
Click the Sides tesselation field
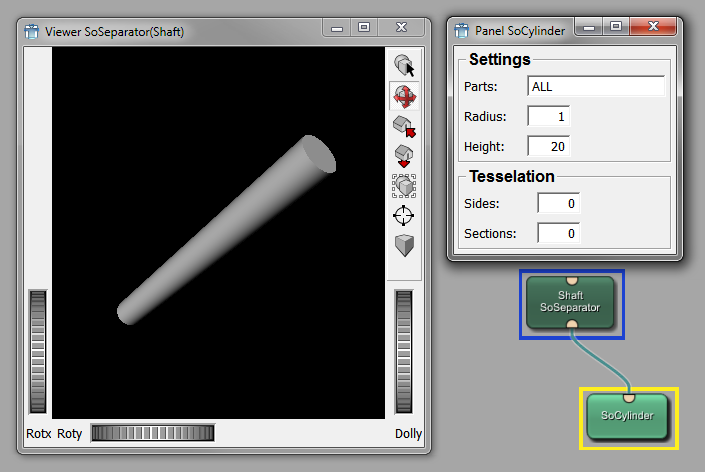coord(558,204)
